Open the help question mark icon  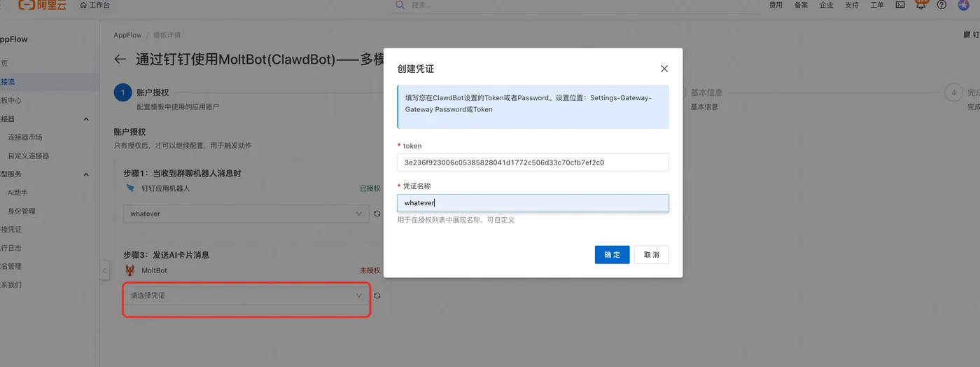(941, 5)
